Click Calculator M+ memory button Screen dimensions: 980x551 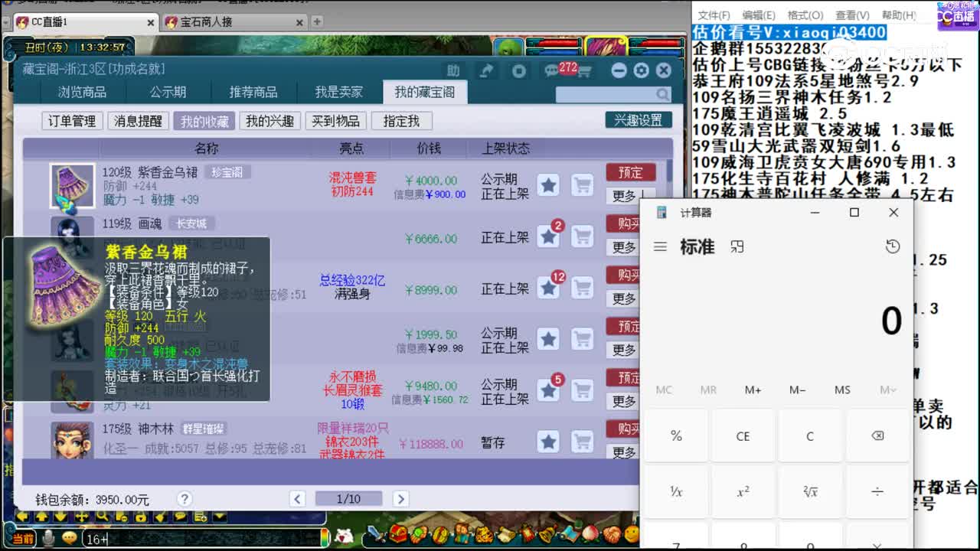(753, 390)
